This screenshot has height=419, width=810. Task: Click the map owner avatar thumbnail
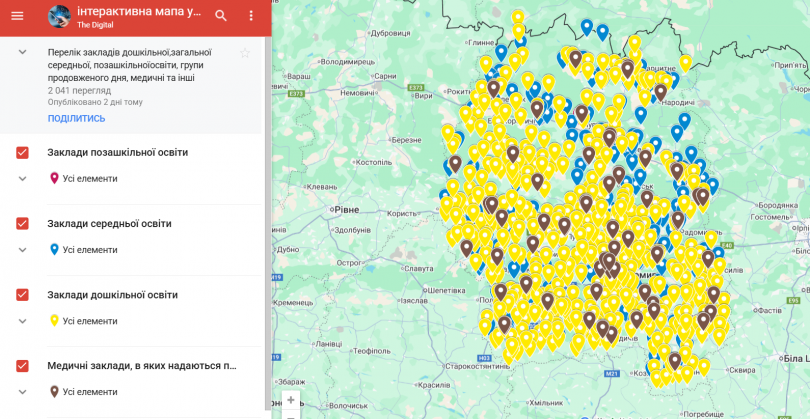coord(59,16)
